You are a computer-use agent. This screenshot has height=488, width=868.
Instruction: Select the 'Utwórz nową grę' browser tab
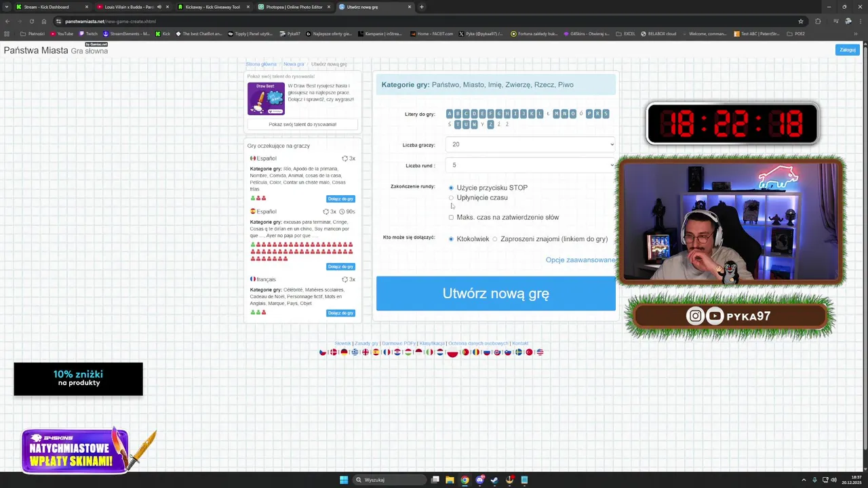pos(375,7)
